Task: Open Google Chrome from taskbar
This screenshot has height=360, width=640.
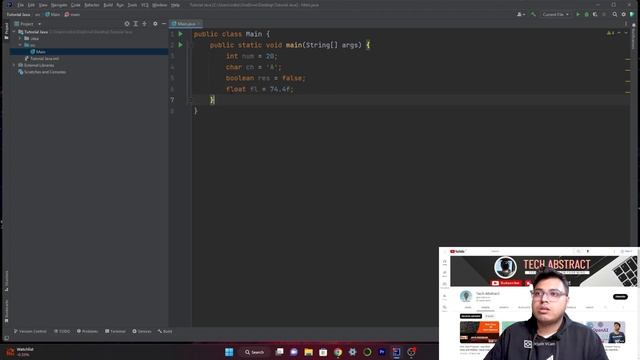Action: (x=338, y=352)
